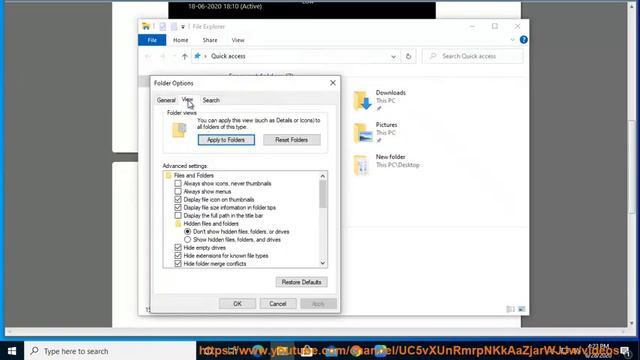Click the advanced settings scrollbar up arrow
640x360 pixels.
point(322,176)
